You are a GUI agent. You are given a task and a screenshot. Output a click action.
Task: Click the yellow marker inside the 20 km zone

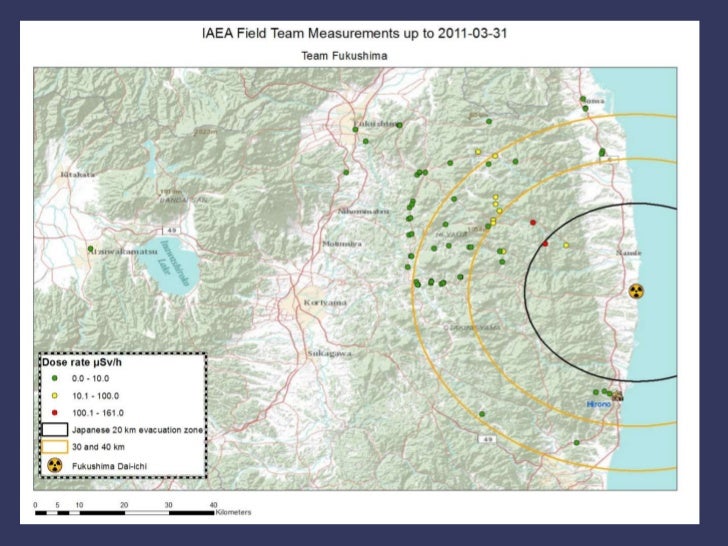pyautogui.click(x=566, y=245)
